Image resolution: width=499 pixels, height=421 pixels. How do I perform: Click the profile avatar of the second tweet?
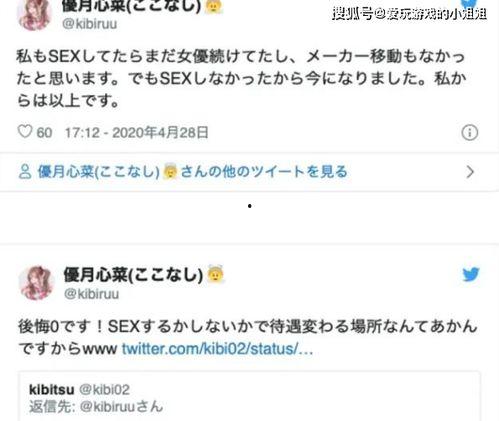[36, 283]
